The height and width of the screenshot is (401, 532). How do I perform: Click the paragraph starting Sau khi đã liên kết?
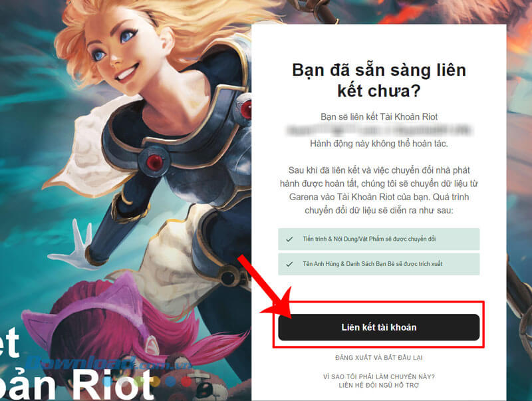tap(378, 190)
